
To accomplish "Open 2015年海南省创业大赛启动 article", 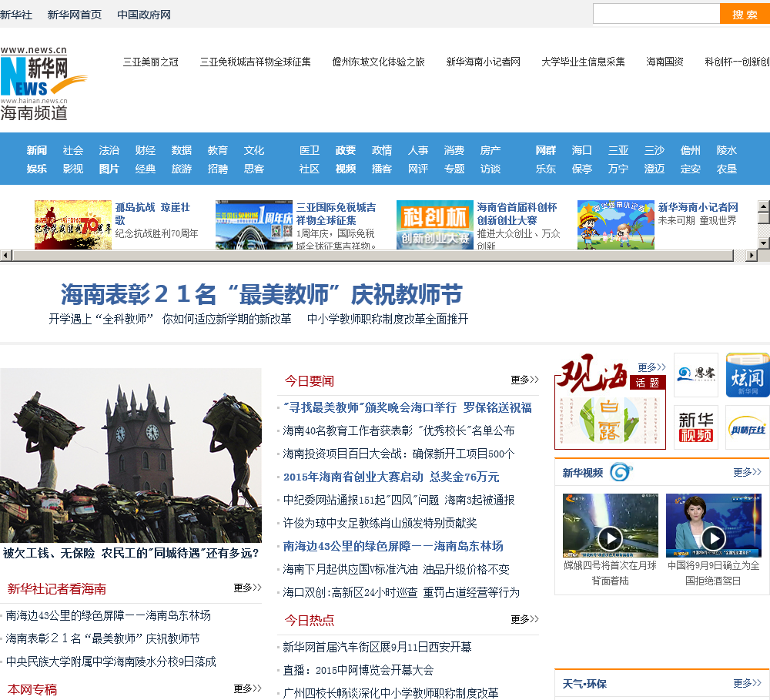I will point(391,477).
